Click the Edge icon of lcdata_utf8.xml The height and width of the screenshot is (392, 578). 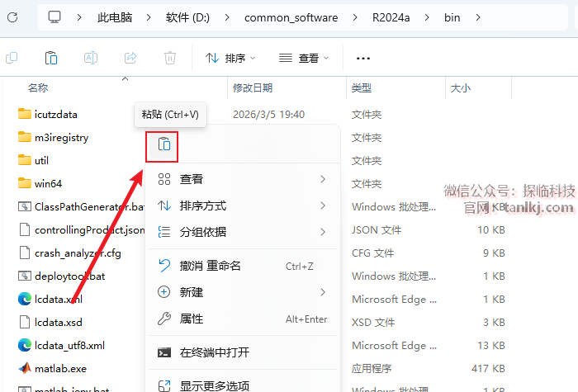(25, 345)
